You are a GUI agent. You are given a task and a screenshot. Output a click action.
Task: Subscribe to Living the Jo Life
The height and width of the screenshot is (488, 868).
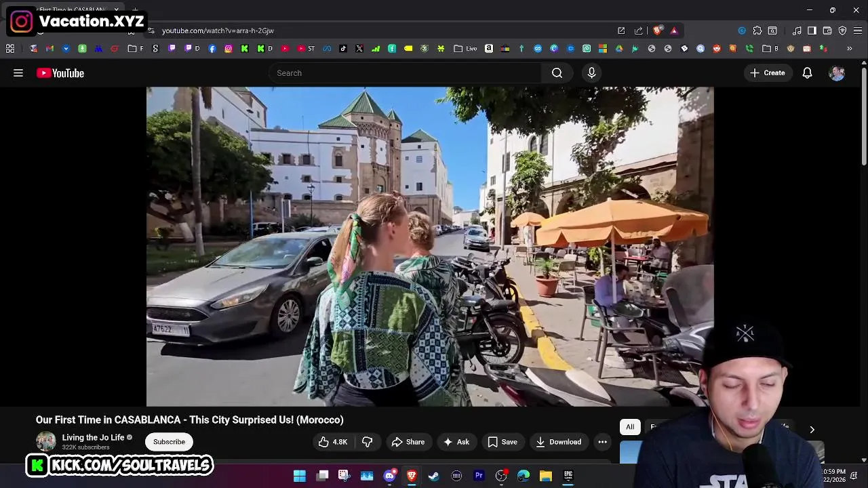169,442
